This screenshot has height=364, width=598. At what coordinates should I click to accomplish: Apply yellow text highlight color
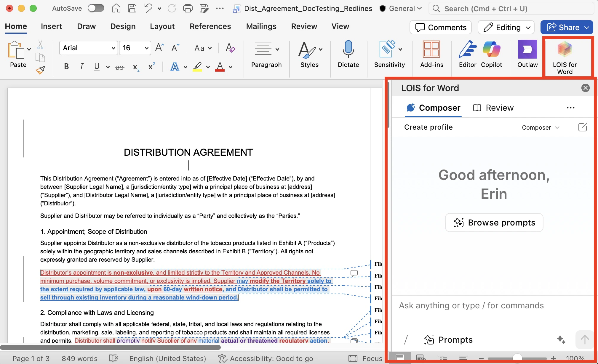[x=197, y=67]
